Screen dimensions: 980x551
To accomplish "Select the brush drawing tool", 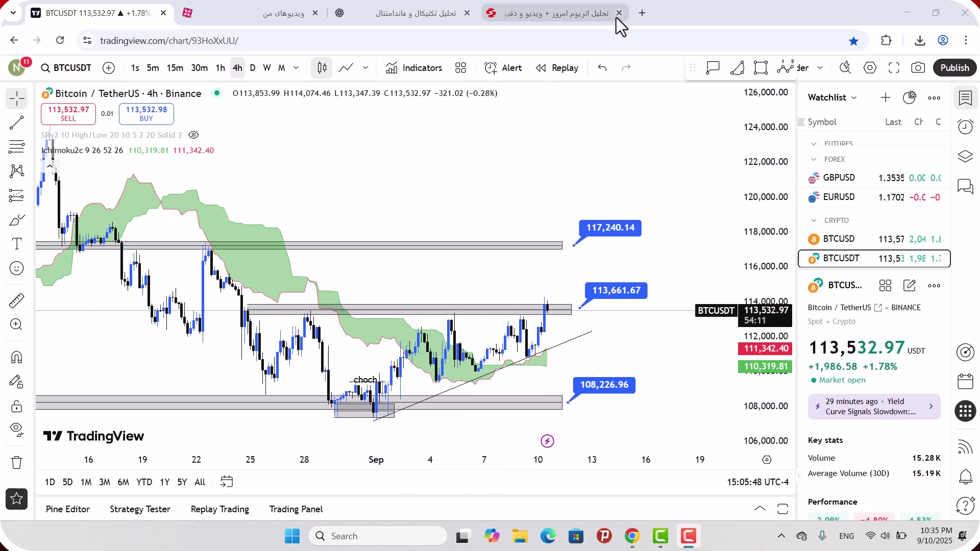I will (16, 220).
